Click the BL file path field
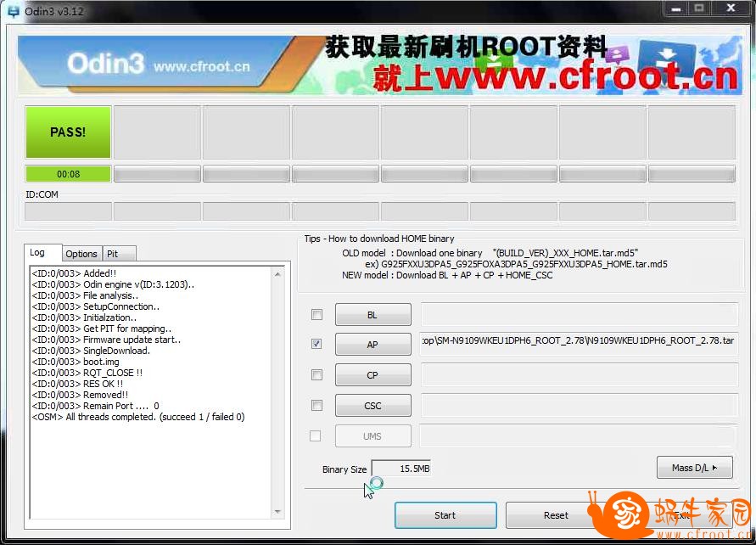Image resolution: width=756 pixels, height=545 pixels. click(x=579, y=314)
